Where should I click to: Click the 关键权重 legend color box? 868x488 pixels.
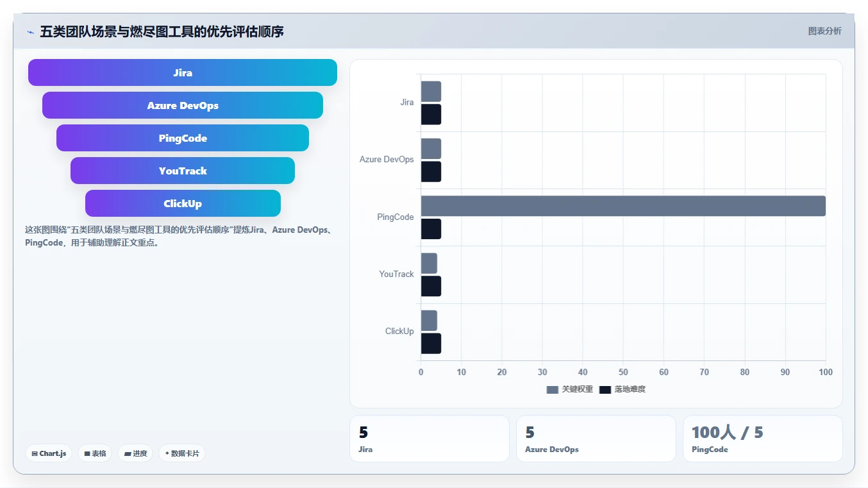click(x=553, y=389)
